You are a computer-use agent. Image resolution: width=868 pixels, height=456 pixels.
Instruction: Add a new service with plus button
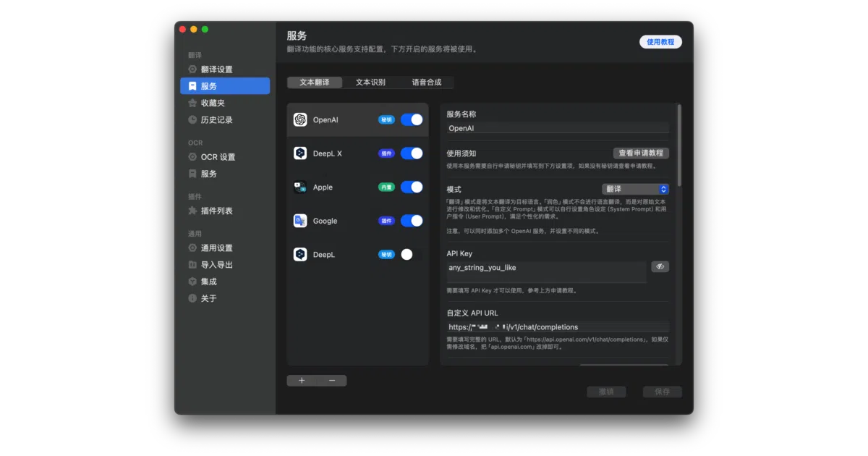point(302,381)
